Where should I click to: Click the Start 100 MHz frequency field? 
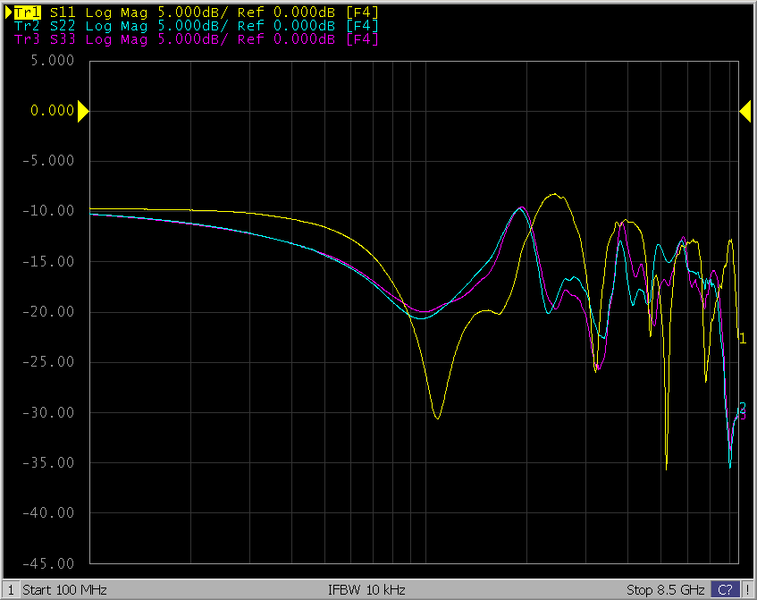pos(64,590)
